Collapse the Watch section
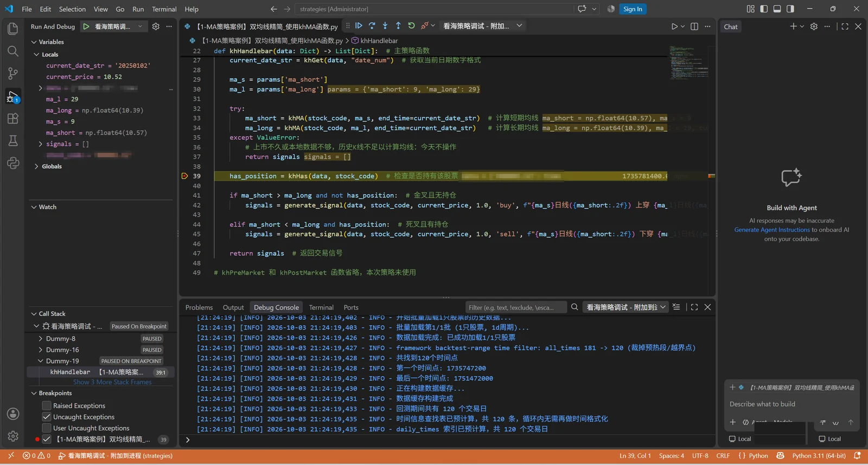 point(34,207)
